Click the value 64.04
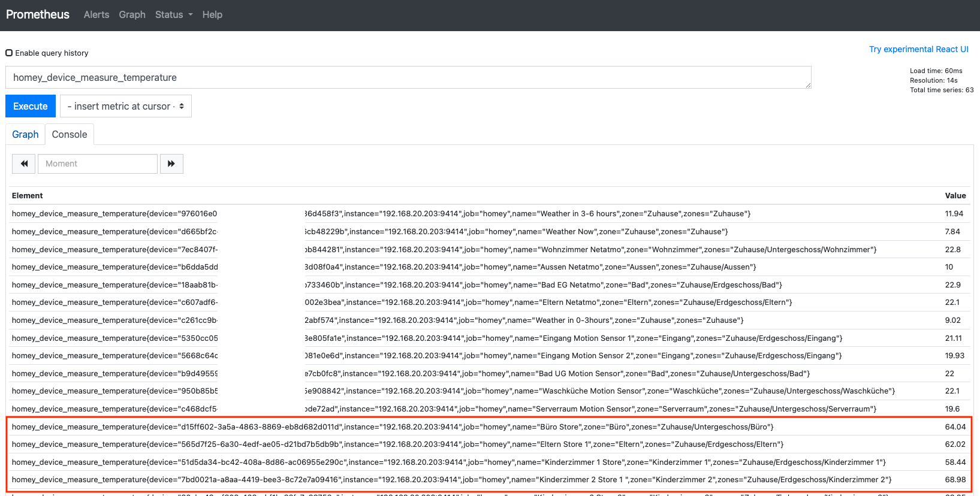Screen dimensions: 980x496 point(955,427)
